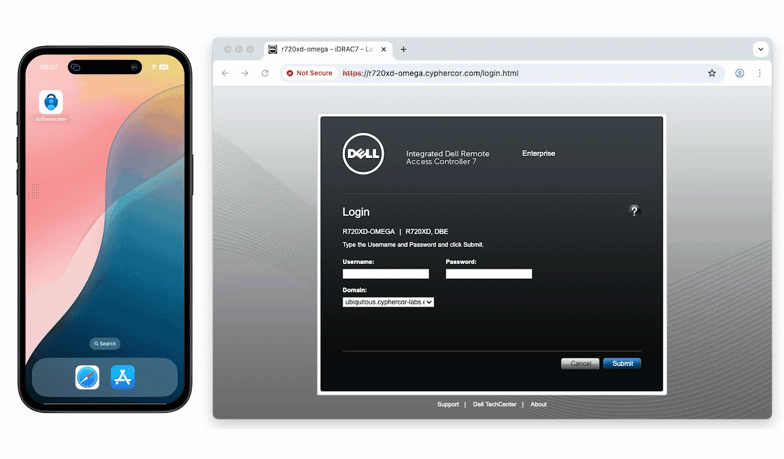Click "Integrated Dell Remote Access Controller 7" text
The image size is (784, 459).
pyautogui.click(x=448, y=158)
